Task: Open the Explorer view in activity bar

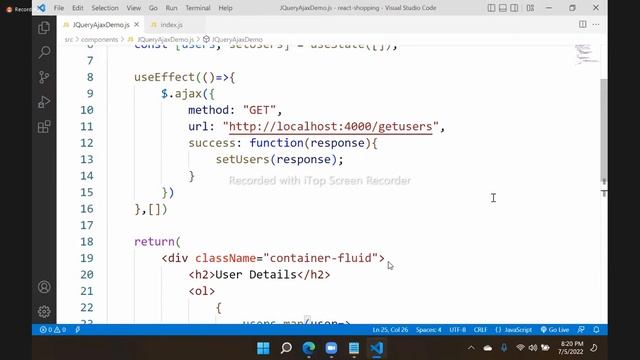Action: (x=44, y=28)
